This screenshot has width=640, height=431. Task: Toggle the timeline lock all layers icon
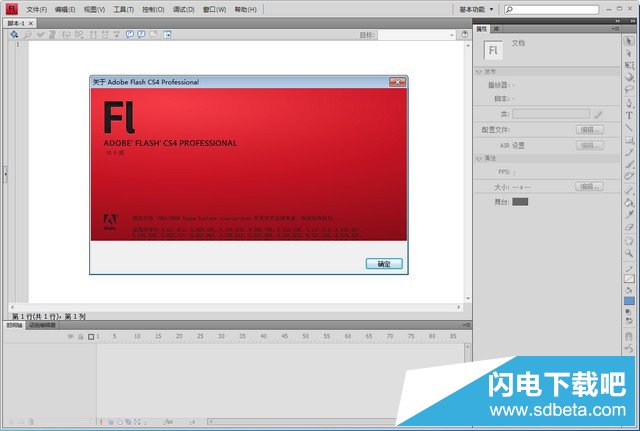pos(80,336)
